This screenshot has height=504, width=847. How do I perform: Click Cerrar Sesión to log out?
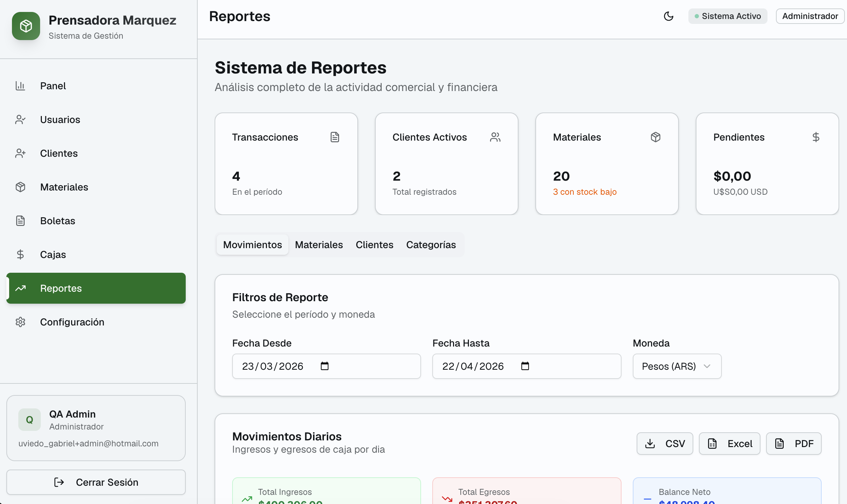(x=96, y=482)
